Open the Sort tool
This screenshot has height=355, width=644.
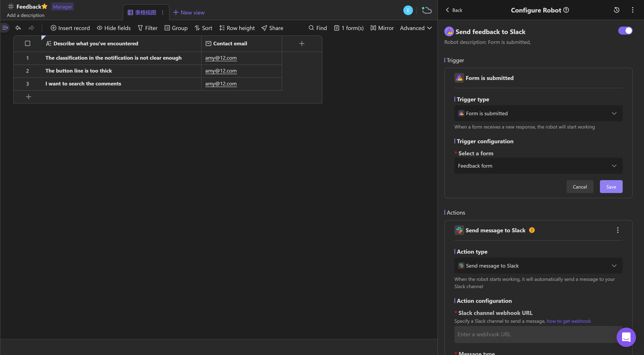pos(203,28)
